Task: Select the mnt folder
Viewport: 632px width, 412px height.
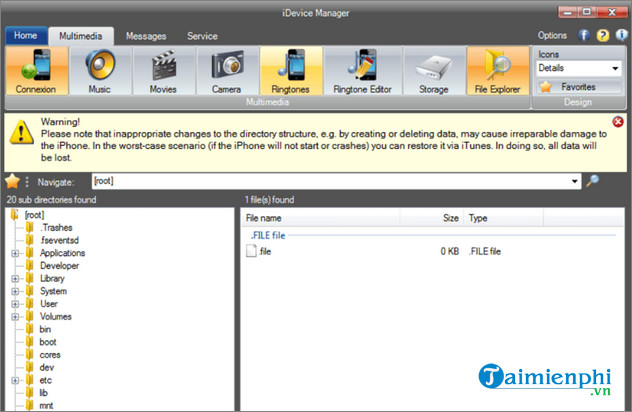Action: point(46,406)
